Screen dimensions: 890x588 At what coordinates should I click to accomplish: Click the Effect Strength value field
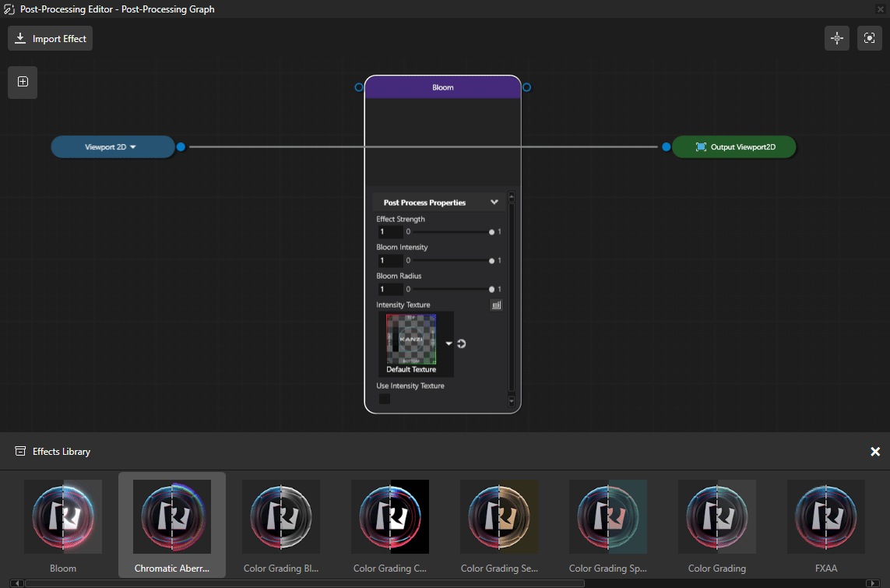389,232
